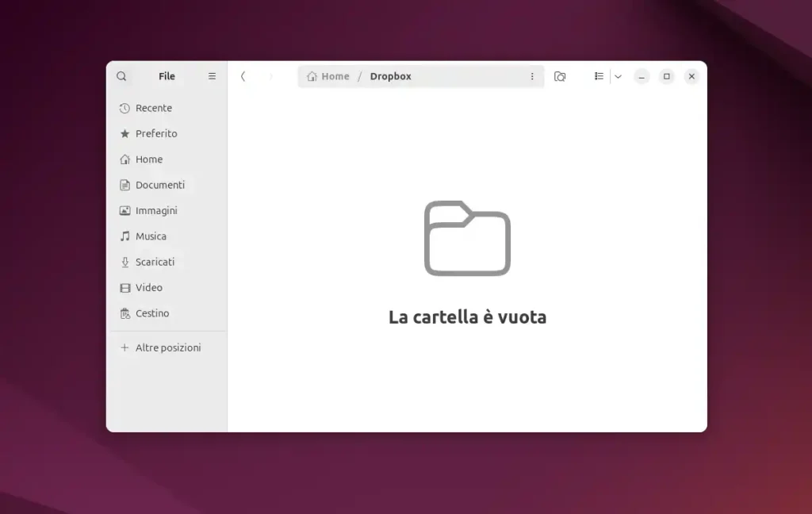Open the view options dropdown chevron
This screenshot has height=514, width=812.
(x=618, y=76)
